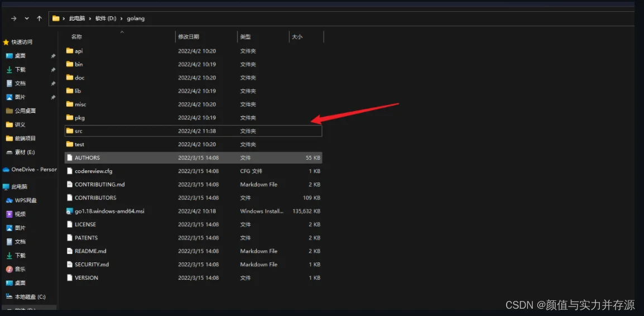Click the 135,632 KB size value

click(306, 211)
